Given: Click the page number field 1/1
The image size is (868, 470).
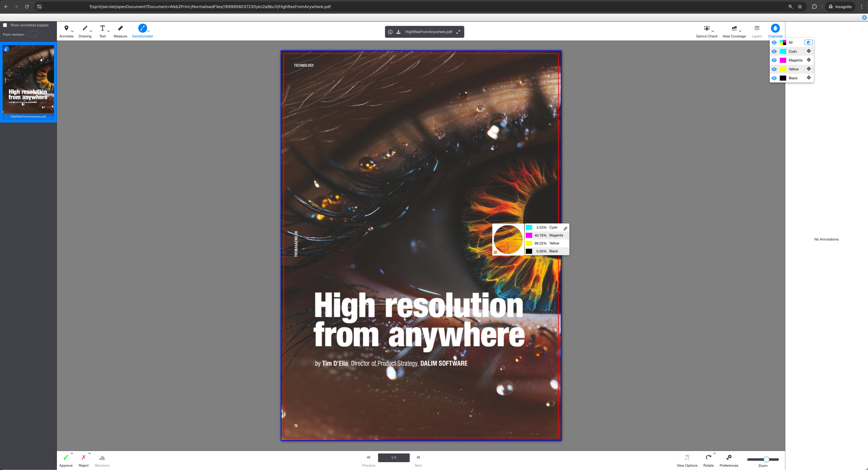Looking at the screenshot, I should [394, 458].
